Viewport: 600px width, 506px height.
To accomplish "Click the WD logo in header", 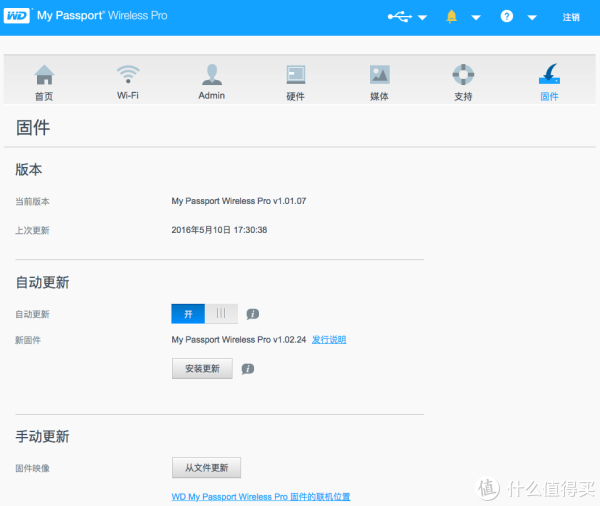I will pos(16,16).
